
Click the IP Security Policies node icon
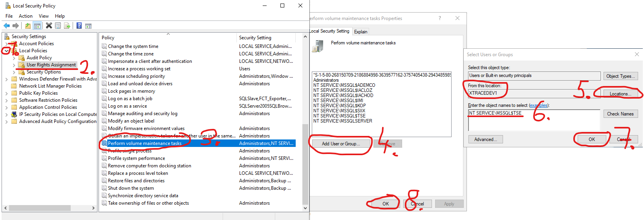point(15,114)
